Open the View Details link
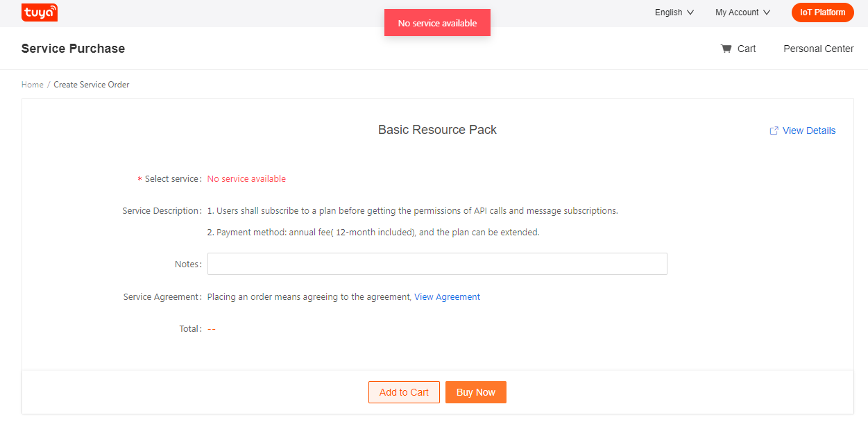The image size is (868, 429). click(809, 131)
